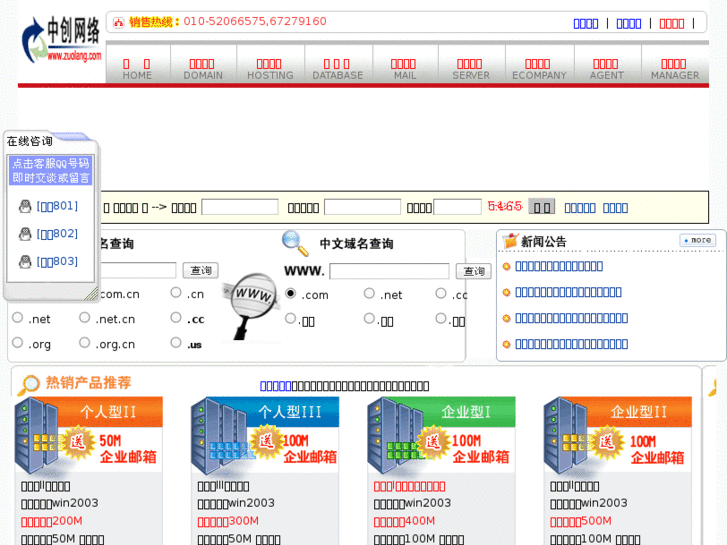Click the gift badge on 个人型II

point(77,441)
